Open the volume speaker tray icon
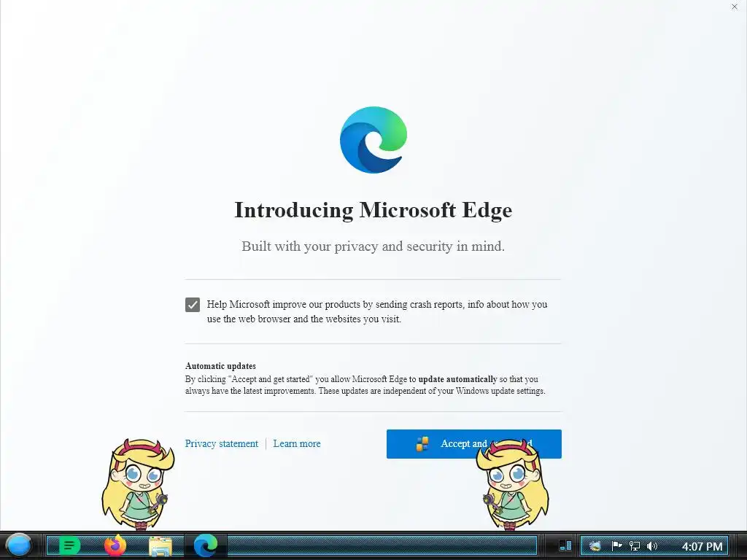 [651, 545]
